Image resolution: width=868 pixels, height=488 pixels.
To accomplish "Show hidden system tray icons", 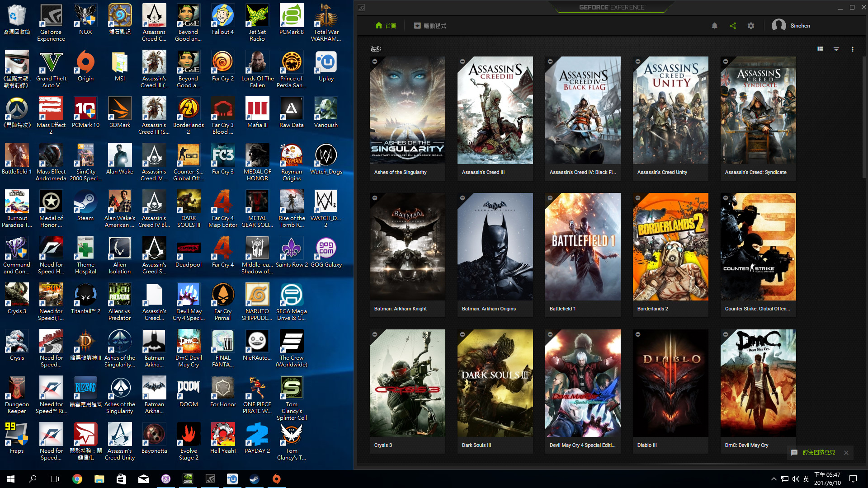I will [x=774, y=479].
